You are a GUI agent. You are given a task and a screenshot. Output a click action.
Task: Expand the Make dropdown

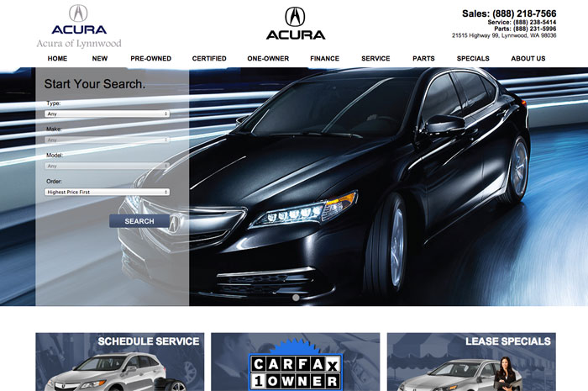pyautogui.click(x=108, y=140)
